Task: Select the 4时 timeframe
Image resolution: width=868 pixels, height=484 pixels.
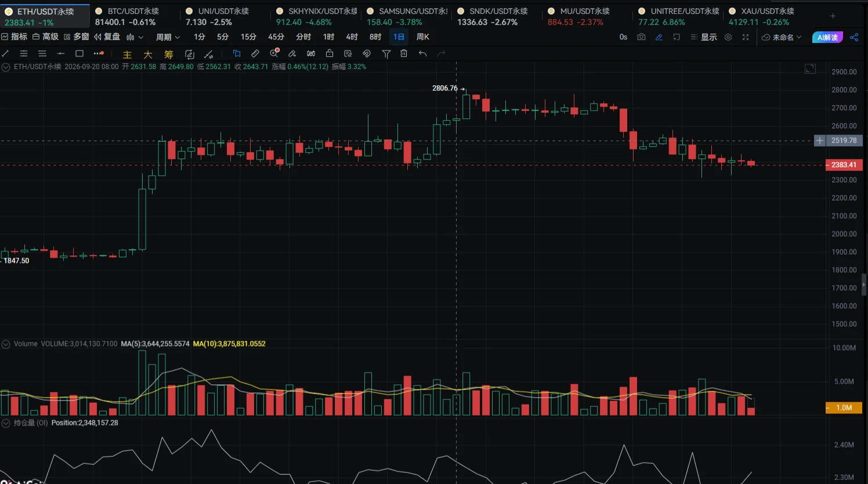Action: tap(352, 37)
